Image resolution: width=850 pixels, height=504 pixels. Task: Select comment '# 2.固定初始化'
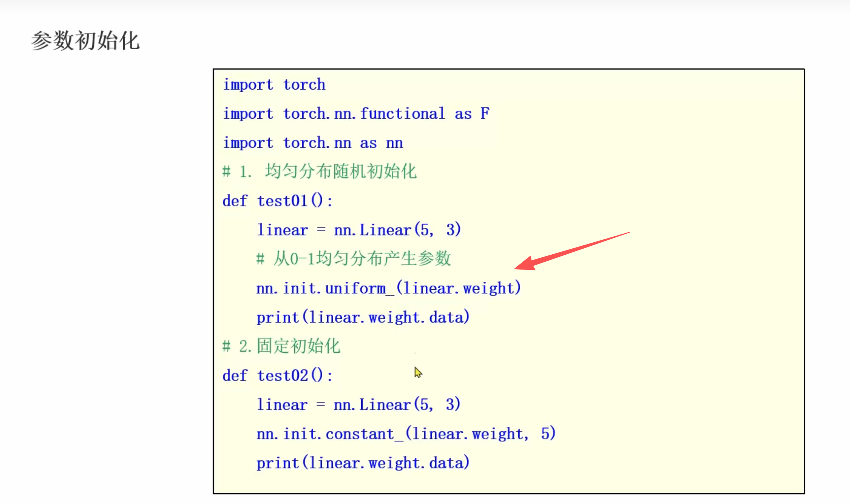[281, 346]
